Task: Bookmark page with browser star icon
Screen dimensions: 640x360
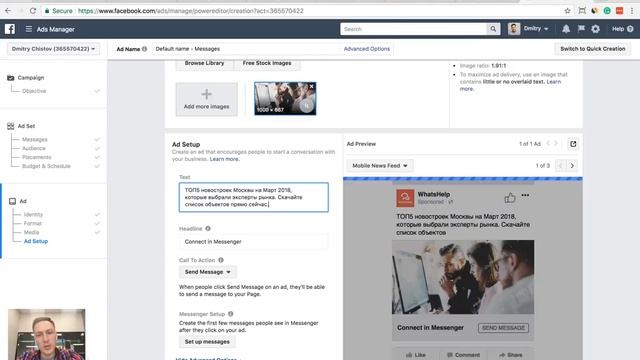Action: (x=567, y=11)
